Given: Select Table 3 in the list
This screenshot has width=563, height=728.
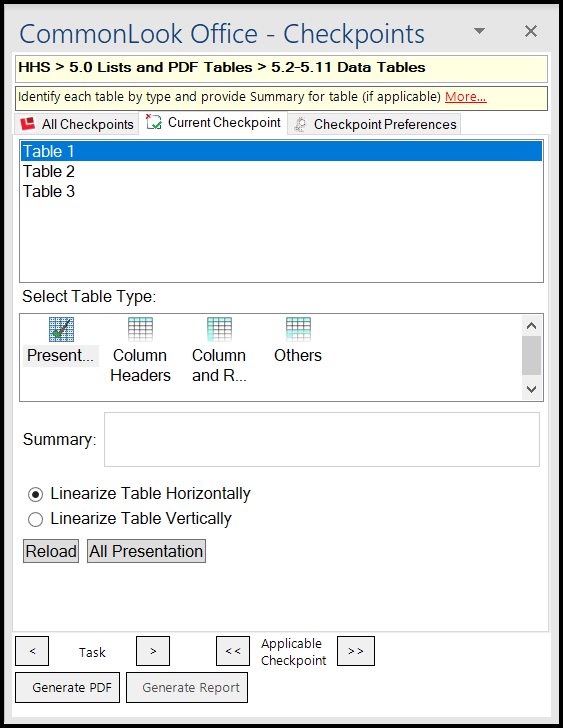Looking at the screenshot, I should [x=281, y=191].
